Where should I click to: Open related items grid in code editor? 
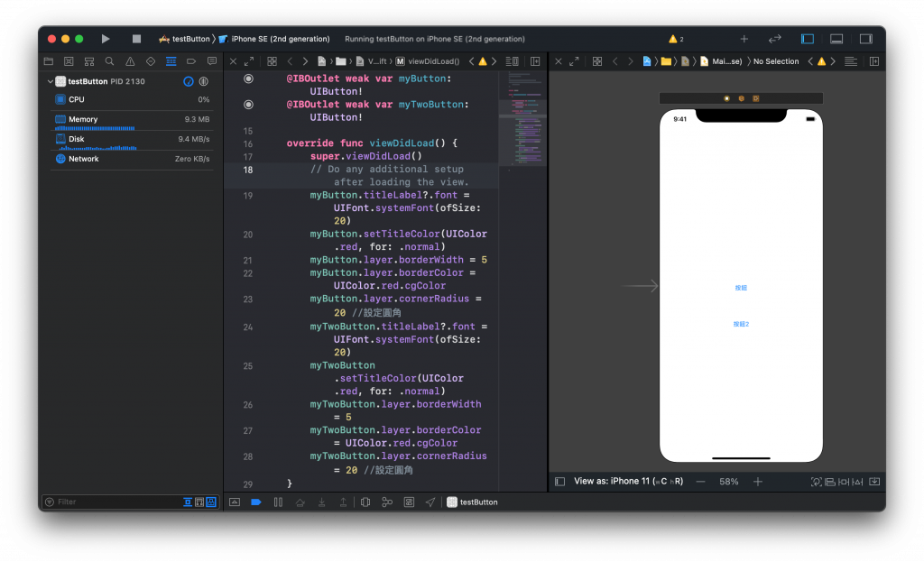click(x=272, y=61)
